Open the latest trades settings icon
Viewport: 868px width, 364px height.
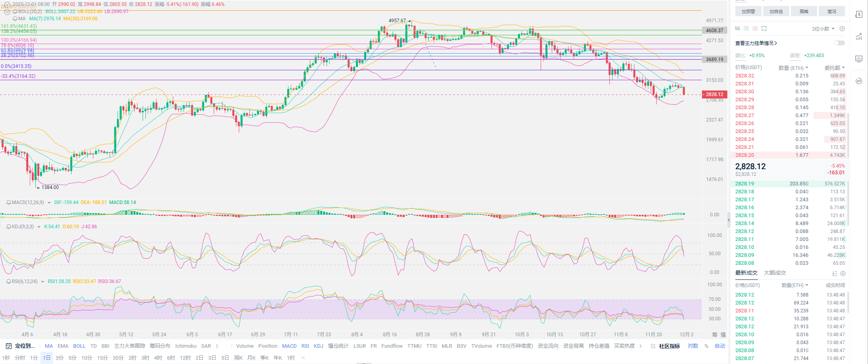[843, 273]
